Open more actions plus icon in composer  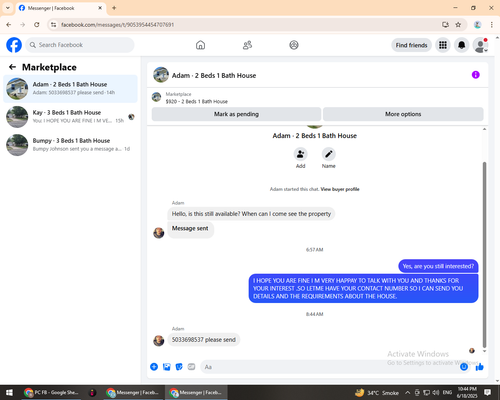click(154, 367)
